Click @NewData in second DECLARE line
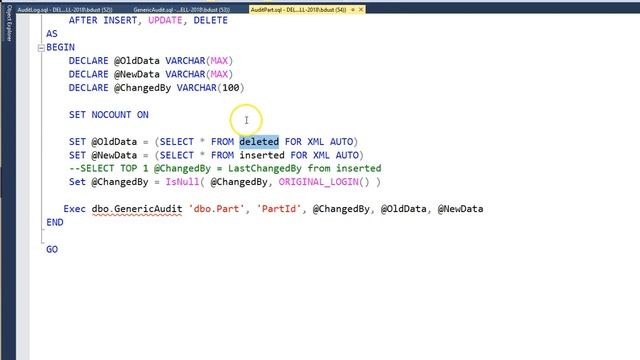Image resolution: width=640 pixels, height=360 pixels. pyautogui.click(x=137, y=74)
